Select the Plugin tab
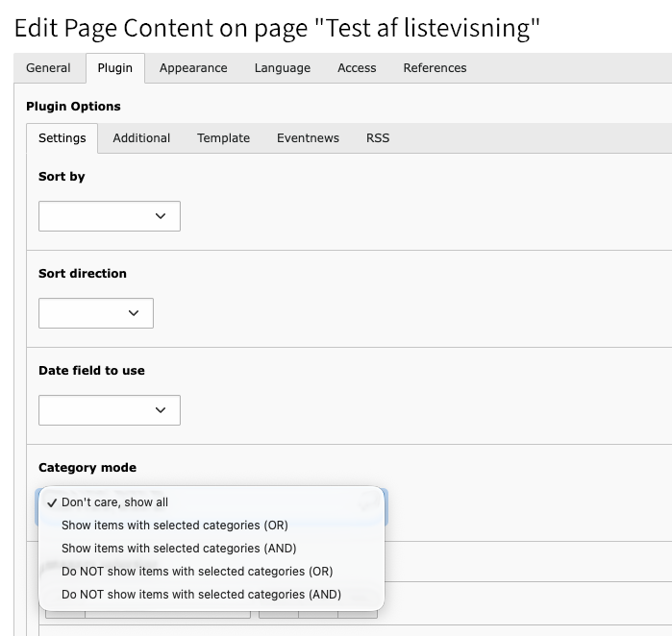This screenshot has height=636, width=672. point(115,68)
